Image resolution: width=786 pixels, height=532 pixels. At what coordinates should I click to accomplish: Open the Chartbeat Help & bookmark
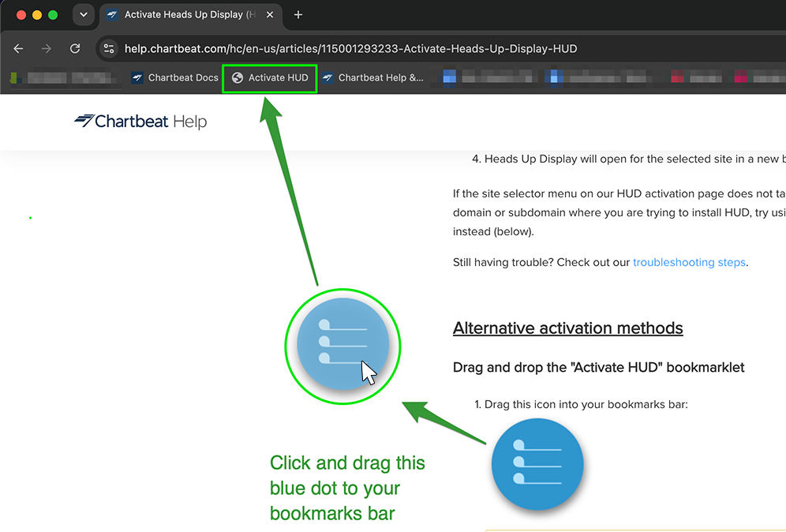coord(373,77)
